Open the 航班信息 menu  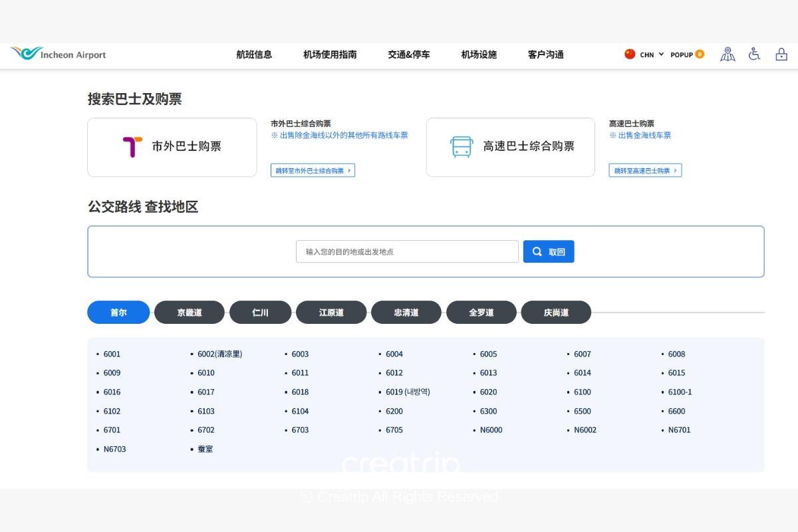pyautogui.click(x=254, y=55)
